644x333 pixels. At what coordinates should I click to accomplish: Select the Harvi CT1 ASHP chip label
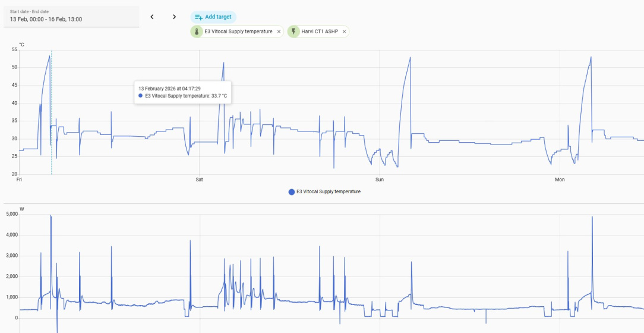pyautogui.click(x=320, y=32)
